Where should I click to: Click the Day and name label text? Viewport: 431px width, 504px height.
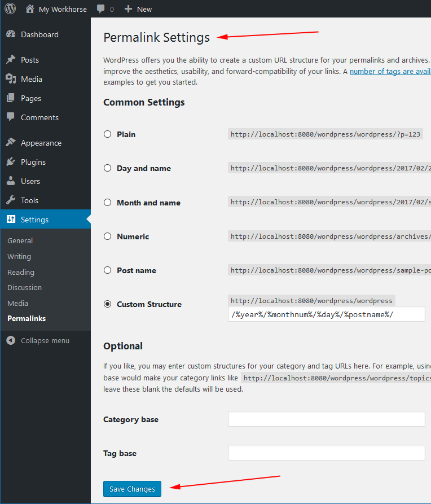pos(144,168)
